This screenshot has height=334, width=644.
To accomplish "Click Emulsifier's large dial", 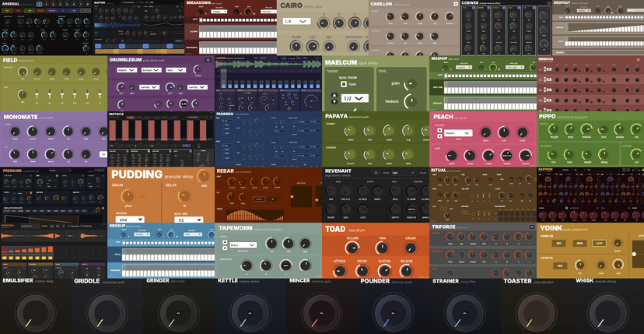I will point(35,313).
